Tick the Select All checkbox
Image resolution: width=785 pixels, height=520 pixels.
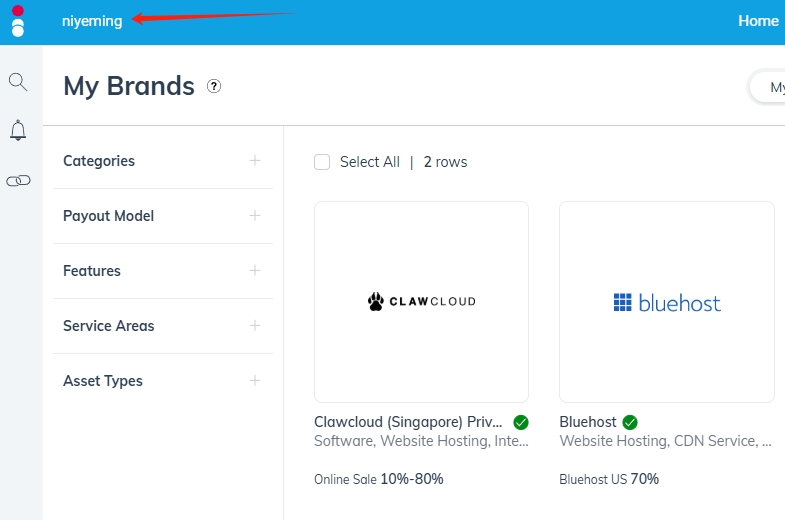click(322, 162)
